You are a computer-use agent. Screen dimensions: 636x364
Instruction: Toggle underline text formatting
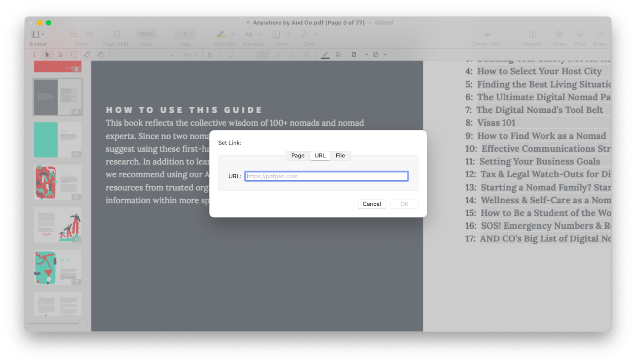click(230, 54)
